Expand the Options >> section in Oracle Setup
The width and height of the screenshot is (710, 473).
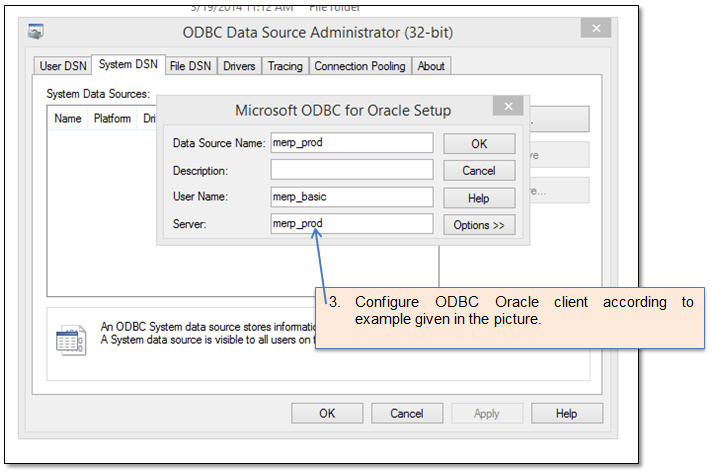coord(479,225)
